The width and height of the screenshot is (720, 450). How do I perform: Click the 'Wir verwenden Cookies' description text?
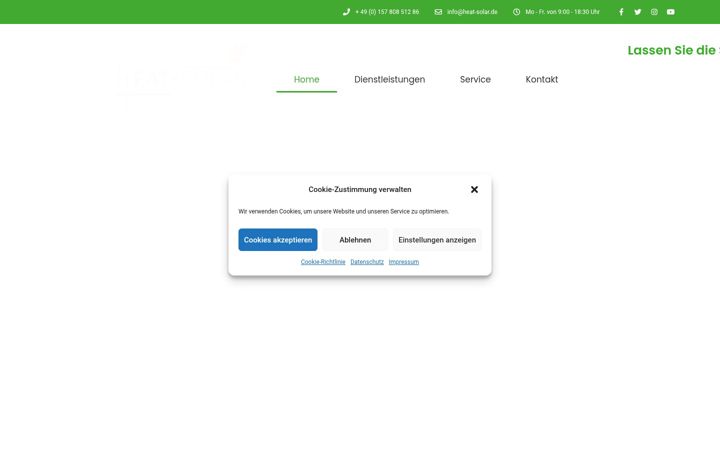(343, 212)
